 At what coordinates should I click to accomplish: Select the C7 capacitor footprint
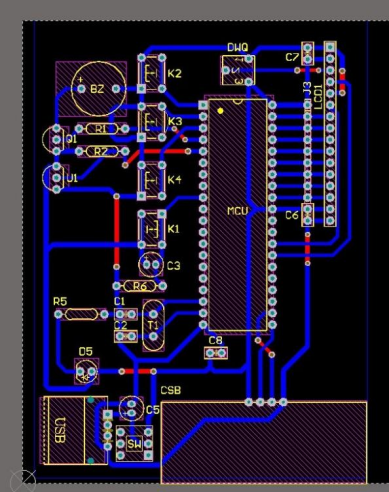coord(307,53)
